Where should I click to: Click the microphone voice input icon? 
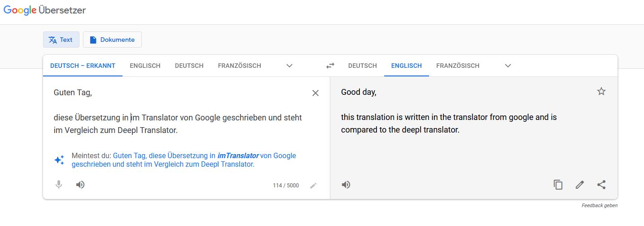coord(58,185)
